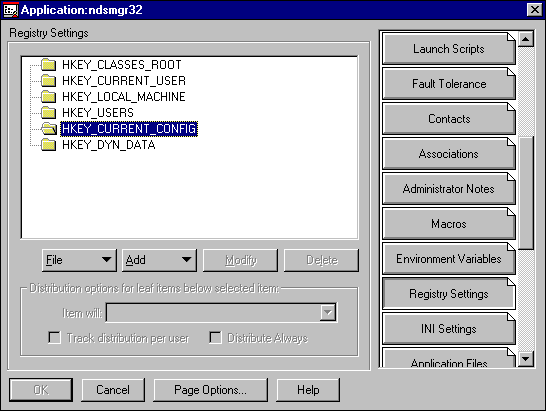
Task: Click the HKEY_CURRENT_USER folder icon
Action: click(x=48, y=81)
